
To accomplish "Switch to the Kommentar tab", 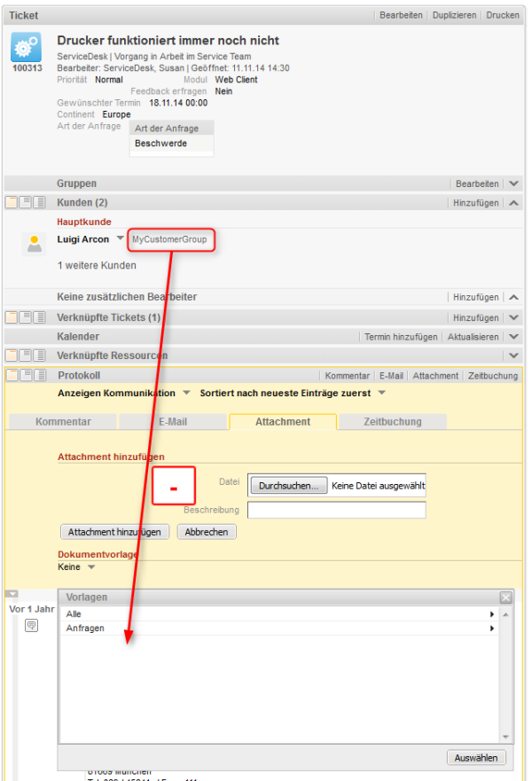I will point(63,422).
